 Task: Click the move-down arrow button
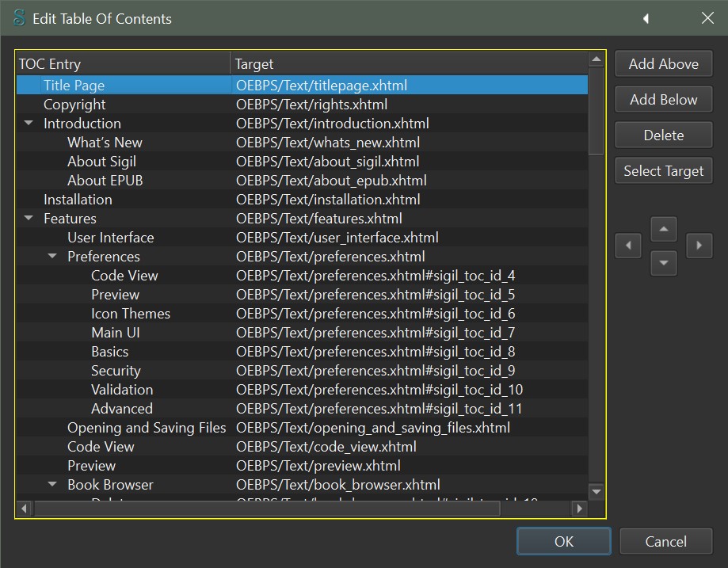[x=664, y=262]
